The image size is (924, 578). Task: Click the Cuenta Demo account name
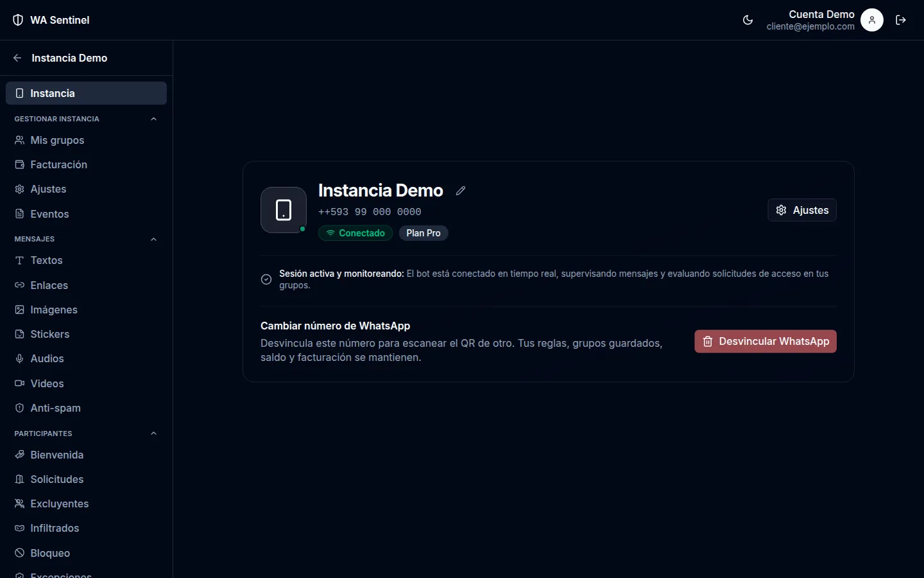tap(821, 14)
